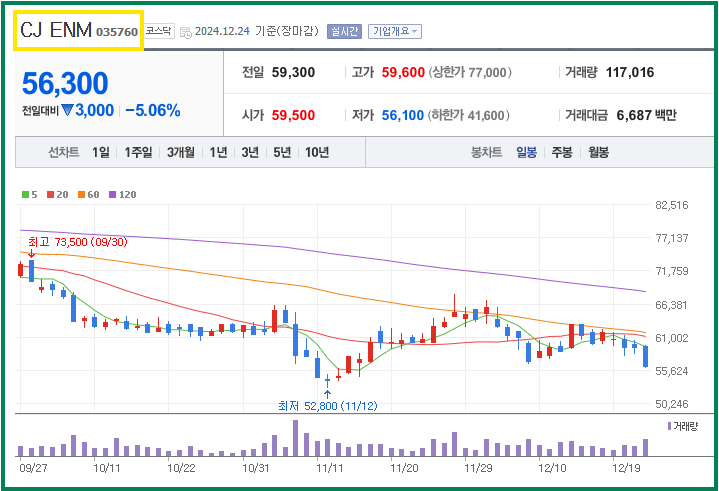Screen dimensions: 719x491
Task: Click the 11/29 date axis label
Action: pyautogui.click(x=478, y=468)
